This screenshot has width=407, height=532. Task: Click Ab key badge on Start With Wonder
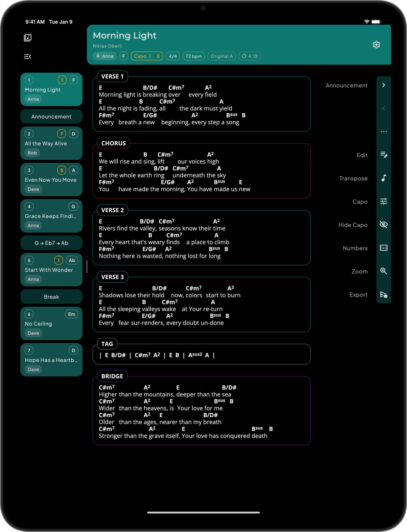[x=72, y=260]
